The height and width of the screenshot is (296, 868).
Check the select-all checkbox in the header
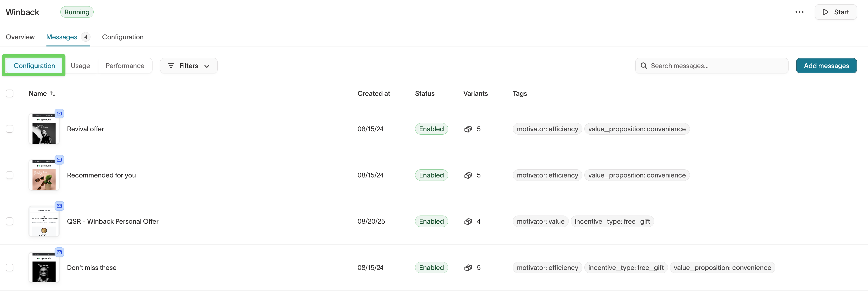point(10,93)
